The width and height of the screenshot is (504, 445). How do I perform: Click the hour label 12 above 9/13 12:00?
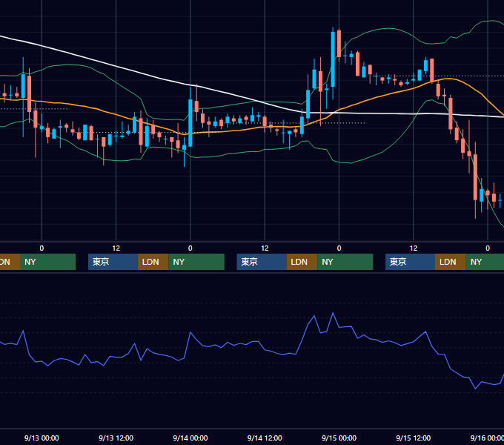click(x=116, y=248)
